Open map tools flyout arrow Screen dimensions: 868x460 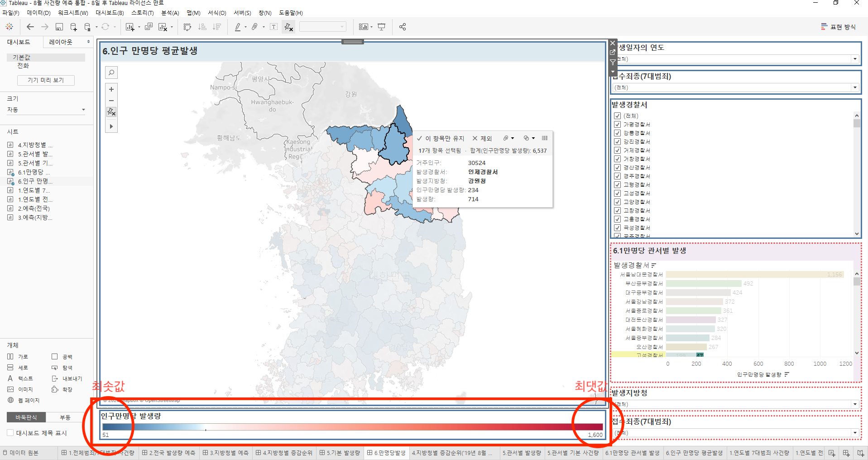[x=111, y=126]
